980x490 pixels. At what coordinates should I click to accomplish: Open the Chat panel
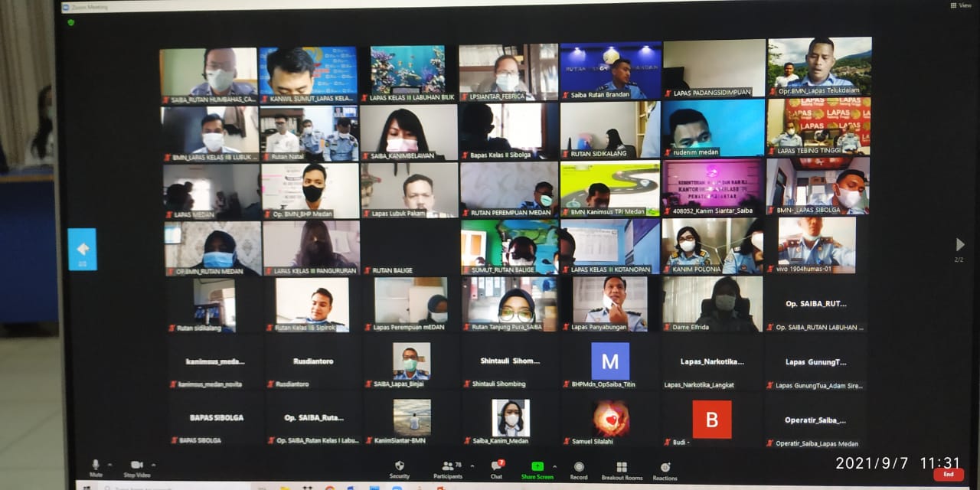click(496, 467)
